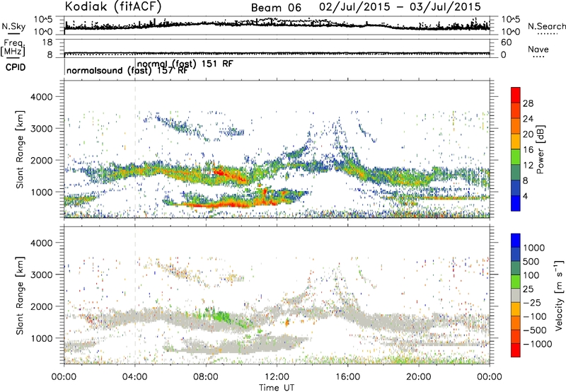566x392 pixels.
Task: Click the "N.Sky" legend label
Action: [x=13, y=26]
